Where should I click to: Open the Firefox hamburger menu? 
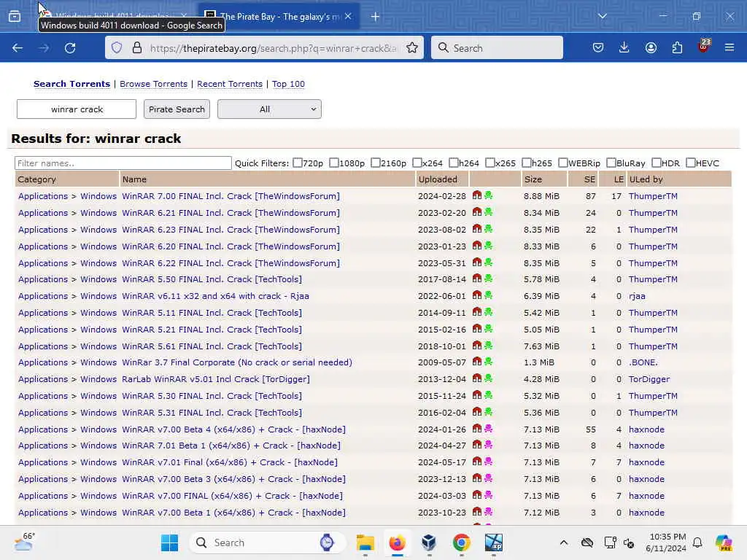[729, 47]
